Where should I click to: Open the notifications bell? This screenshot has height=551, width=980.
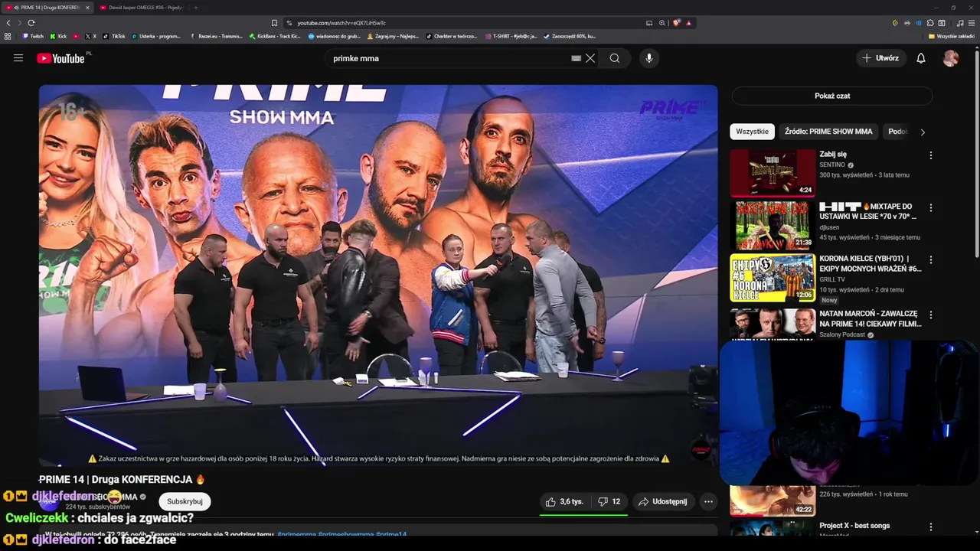coord(921,58)
